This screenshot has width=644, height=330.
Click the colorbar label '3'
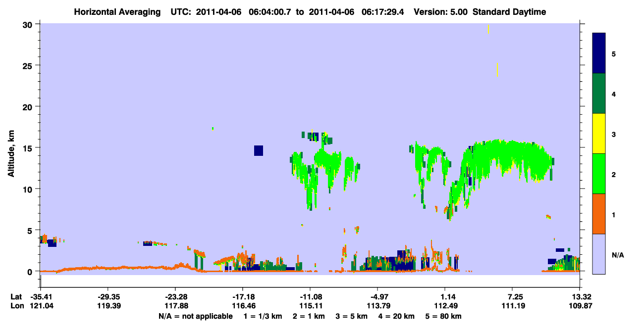coord(614,134)
